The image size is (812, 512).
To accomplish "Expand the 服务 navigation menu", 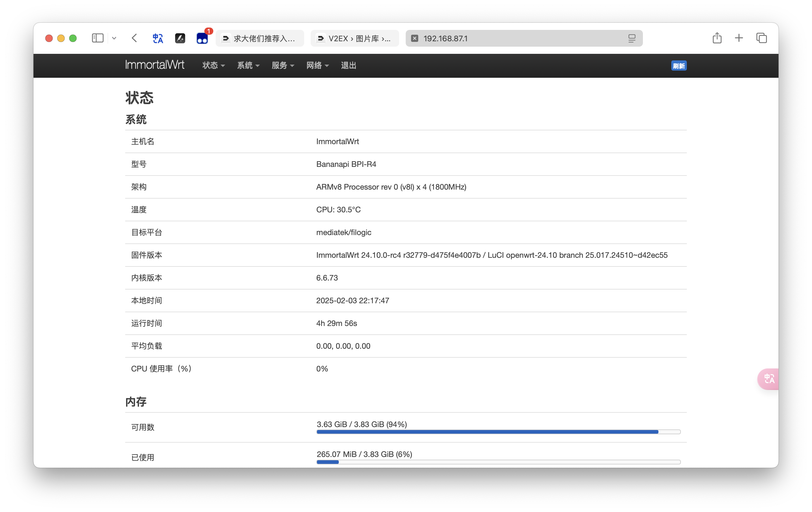I will (x=283, y=65).
